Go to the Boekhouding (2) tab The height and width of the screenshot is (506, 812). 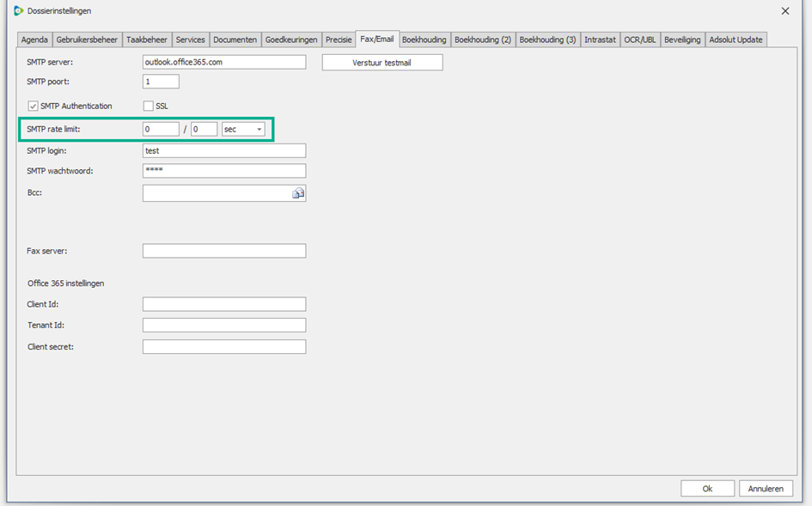click(482, 40)
